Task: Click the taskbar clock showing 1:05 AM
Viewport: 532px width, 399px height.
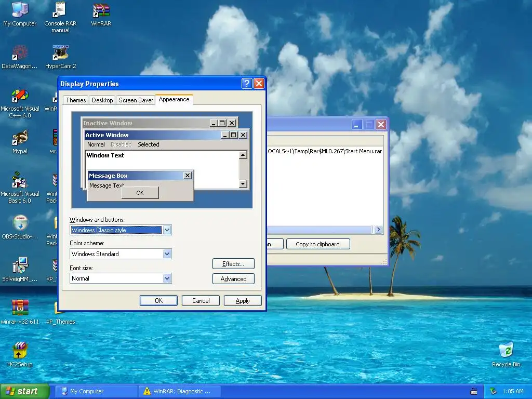Action: 513,392
